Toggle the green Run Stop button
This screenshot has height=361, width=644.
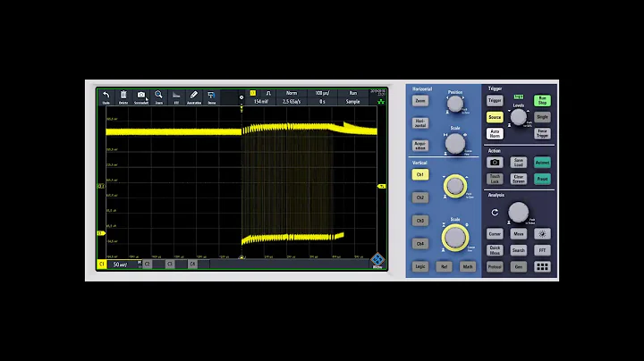(542, 100)
